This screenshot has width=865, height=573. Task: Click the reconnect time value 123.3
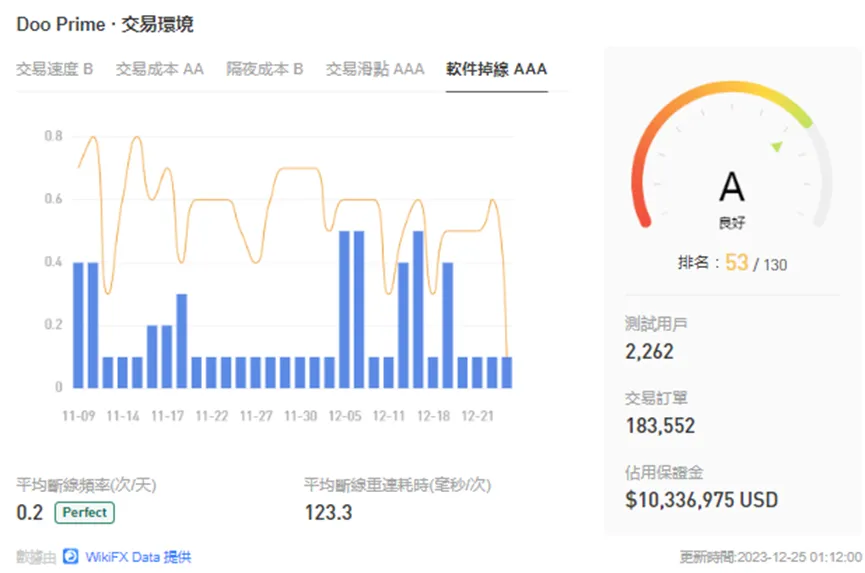click(x=328, y=512)
